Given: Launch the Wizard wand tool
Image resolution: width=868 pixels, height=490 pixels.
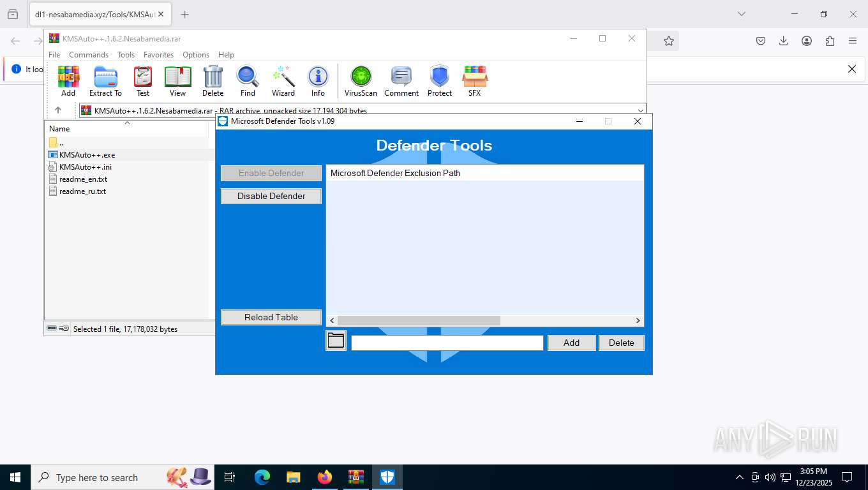Looking at the screenshot, I should pos(283,81).
